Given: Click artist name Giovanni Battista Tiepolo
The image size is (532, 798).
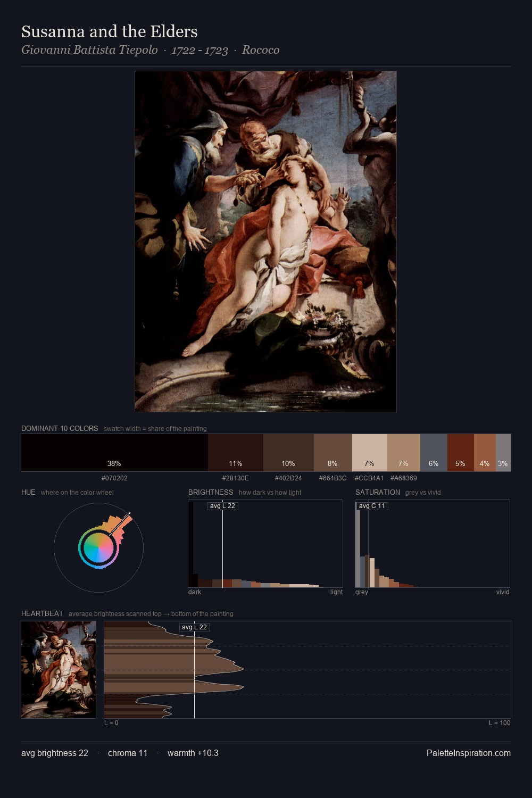Looking at the screenshot, I should (89, 50).
